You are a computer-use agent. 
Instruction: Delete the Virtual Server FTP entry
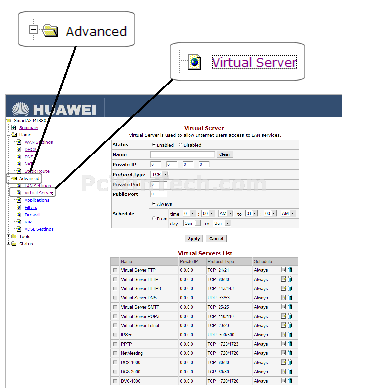290,270
